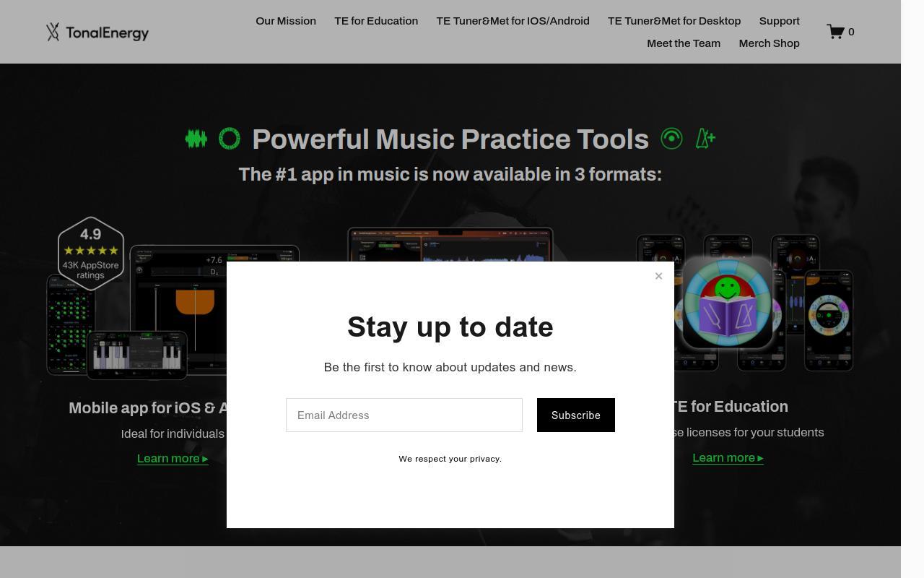Click 'The #1 app in music' subheading
Image resolution: width=924 pixels, height=578 pixels.
pyautogui.click(x=450, y=174)
